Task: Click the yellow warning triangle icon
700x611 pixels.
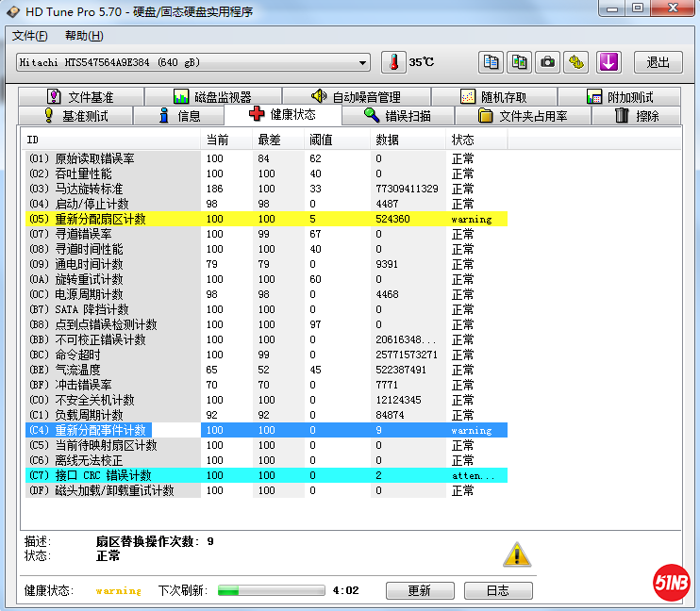Action: coord(516,553)
